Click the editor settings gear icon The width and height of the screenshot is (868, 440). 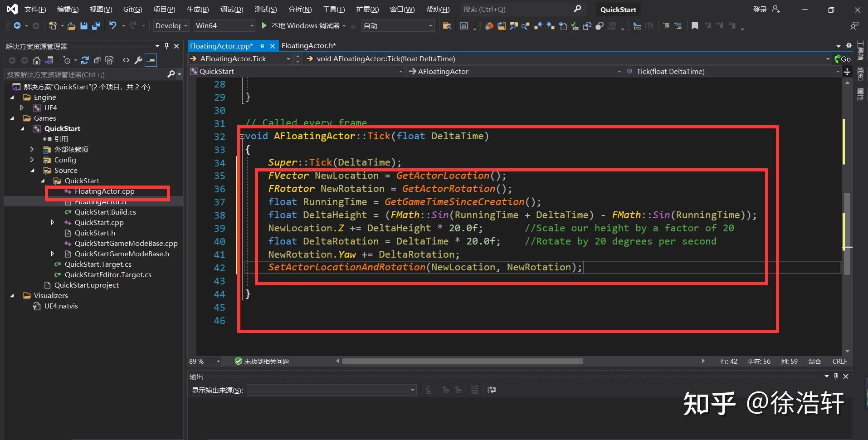click(x=849, y=46)
